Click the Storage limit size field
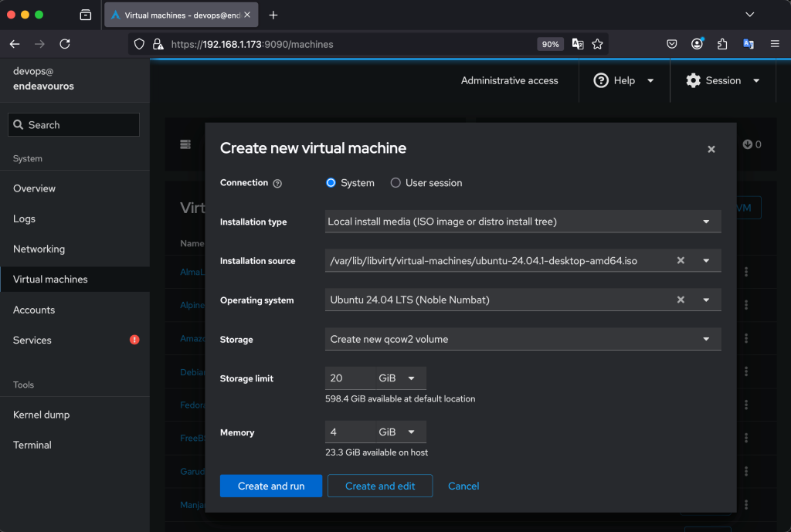The image size is (791, 532). coord(349,378)
